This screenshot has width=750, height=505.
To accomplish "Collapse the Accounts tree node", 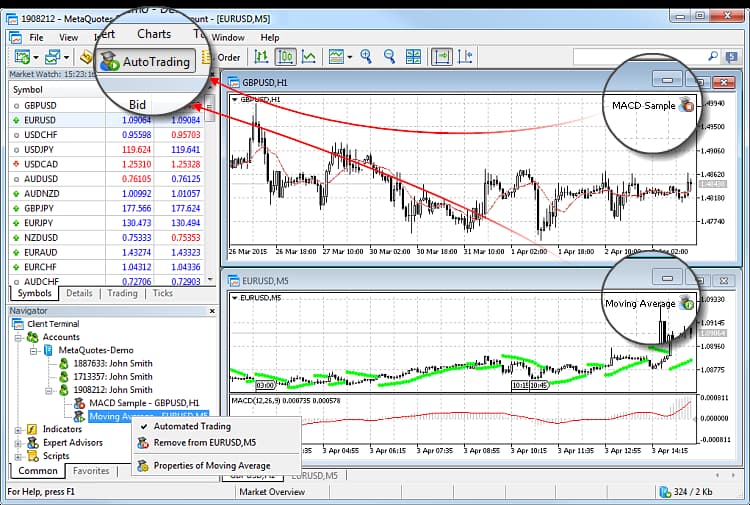I will 19,337.
